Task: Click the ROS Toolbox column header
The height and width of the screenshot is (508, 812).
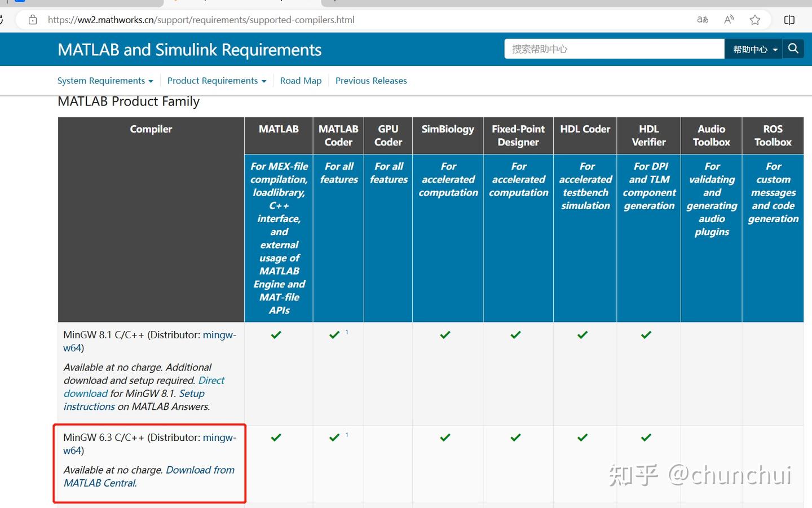Action: click(773, 136)
